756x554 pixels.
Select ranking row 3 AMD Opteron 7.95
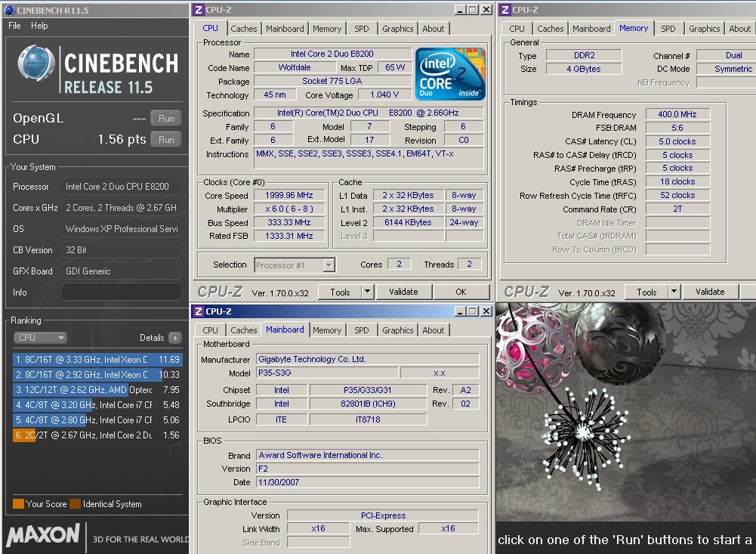pyautogui.click(x=98, y=389)
